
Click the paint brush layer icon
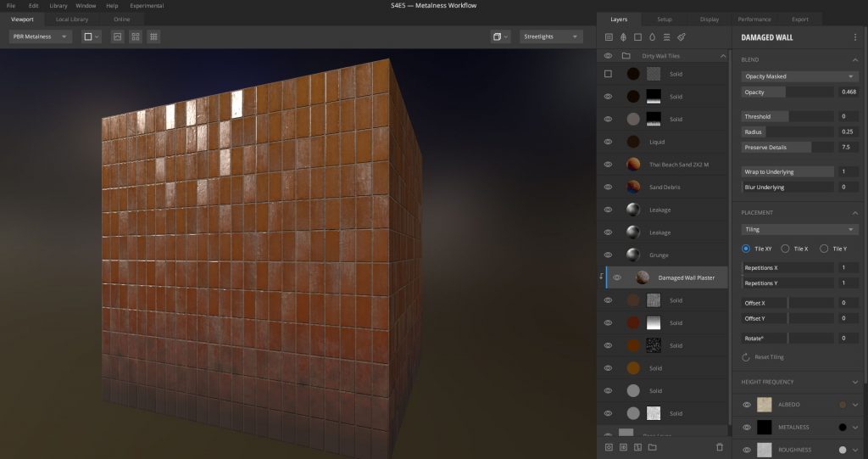tap(682, 37)
